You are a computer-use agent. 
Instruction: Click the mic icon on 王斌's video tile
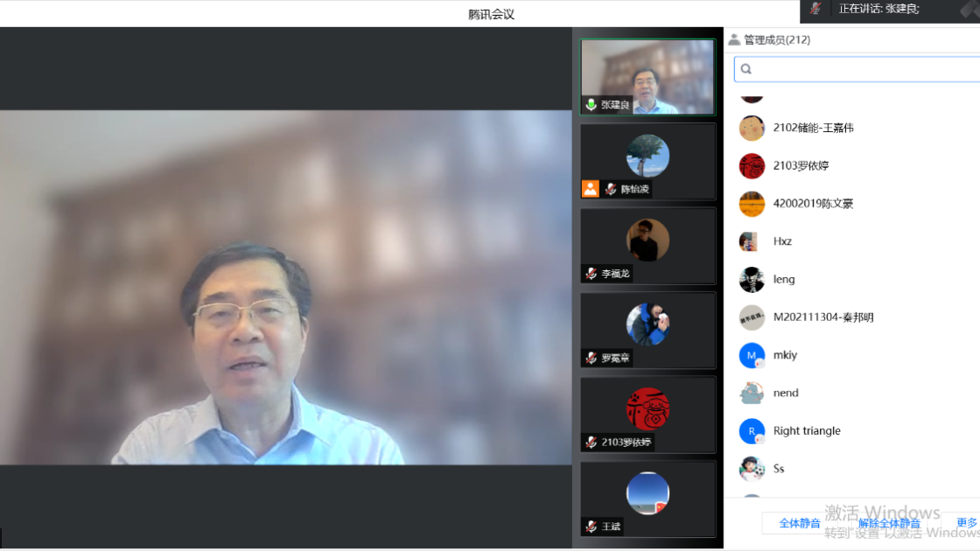pos(590,527)
